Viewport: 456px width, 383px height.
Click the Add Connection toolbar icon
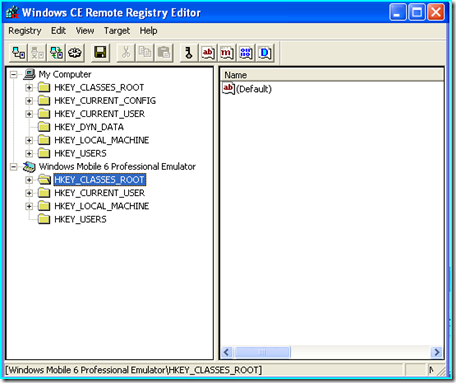18,53
